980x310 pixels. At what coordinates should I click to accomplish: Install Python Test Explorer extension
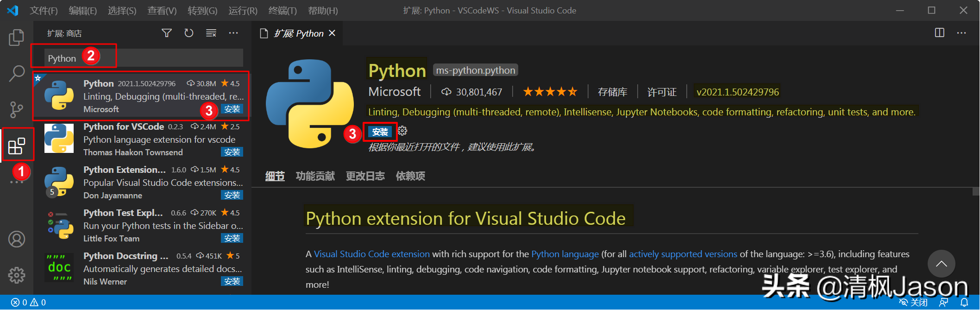[x=232, y=238]
